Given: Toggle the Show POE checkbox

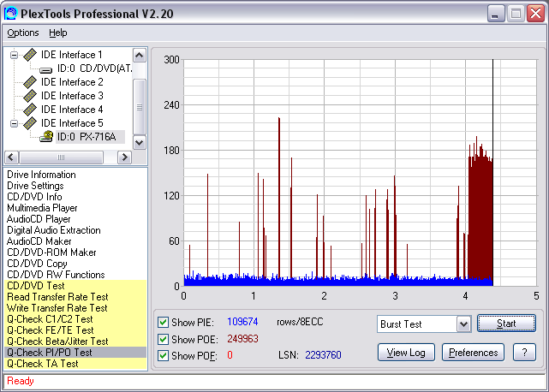Looking at the screenshot, I should (x=163, y=339).
